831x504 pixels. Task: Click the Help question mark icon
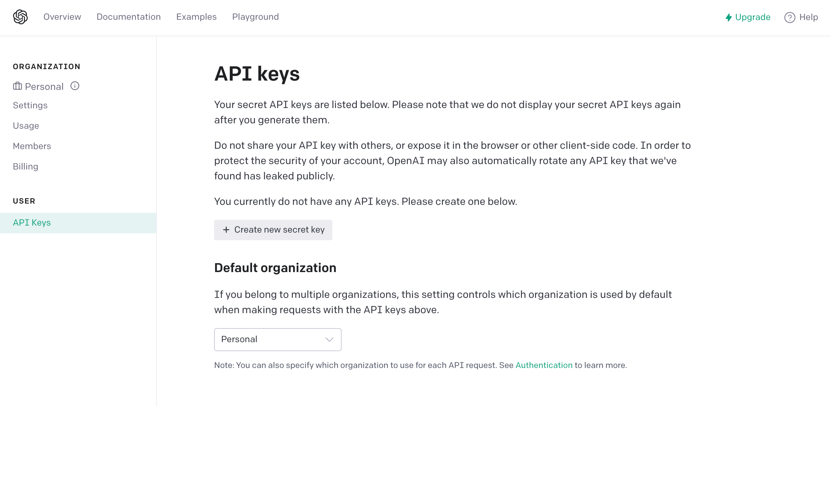click(790, 18)
